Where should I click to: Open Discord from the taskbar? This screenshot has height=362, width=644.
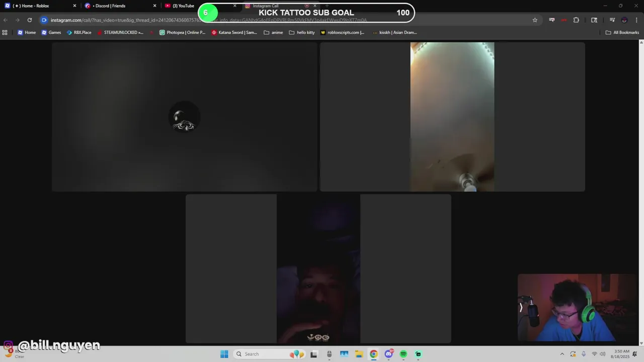(388, 354)
